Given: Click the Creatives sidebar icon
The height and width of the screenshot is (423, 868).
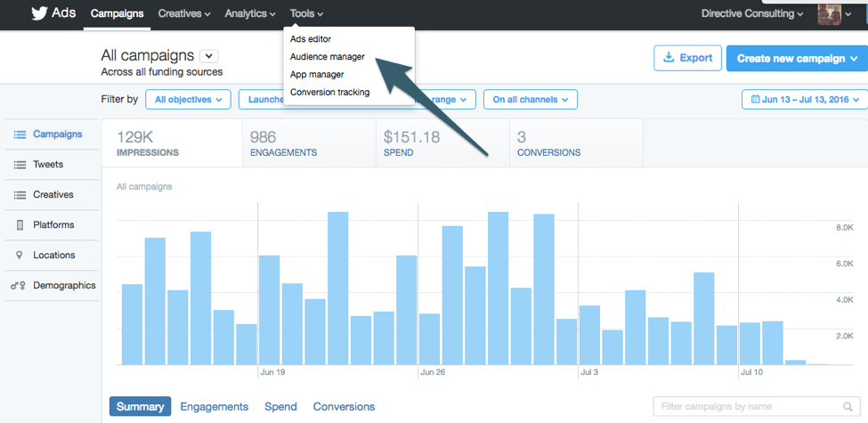Looking at the screenshot, I should 20,195.
